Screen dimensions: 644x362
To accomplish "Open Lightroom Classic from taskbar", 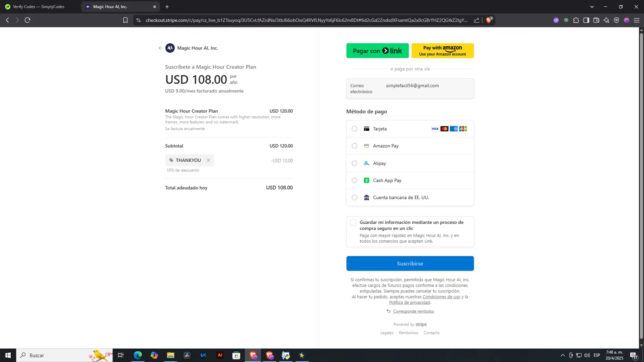I will tap(204, 355).
